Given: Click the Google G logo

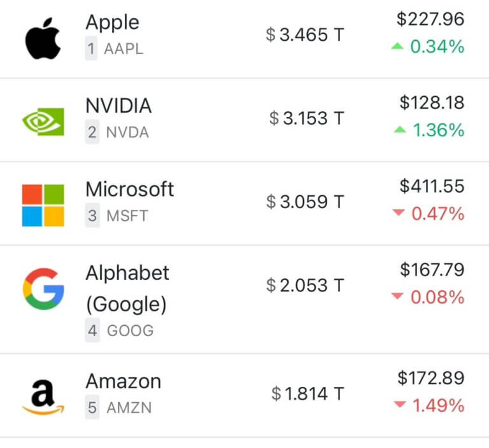Looking at the screenshot, I should pyautogui.click(x=43, y=288).
